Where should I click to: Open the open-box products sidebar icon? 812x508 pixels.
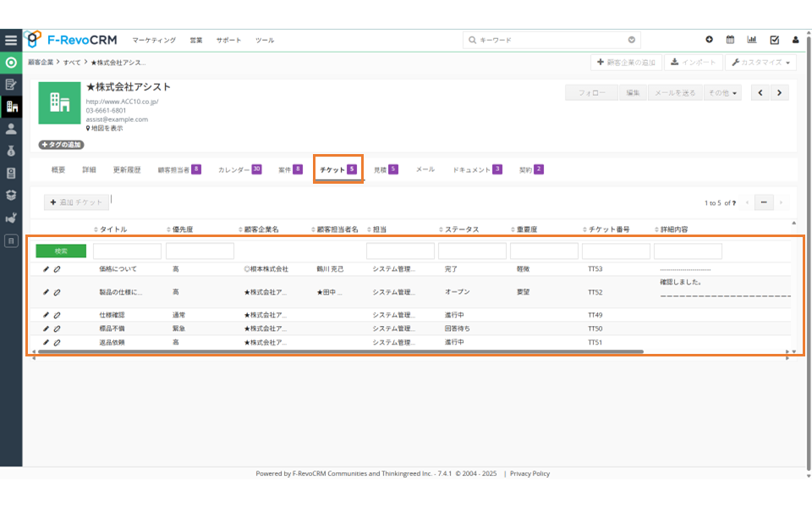[x=11, y=196]
